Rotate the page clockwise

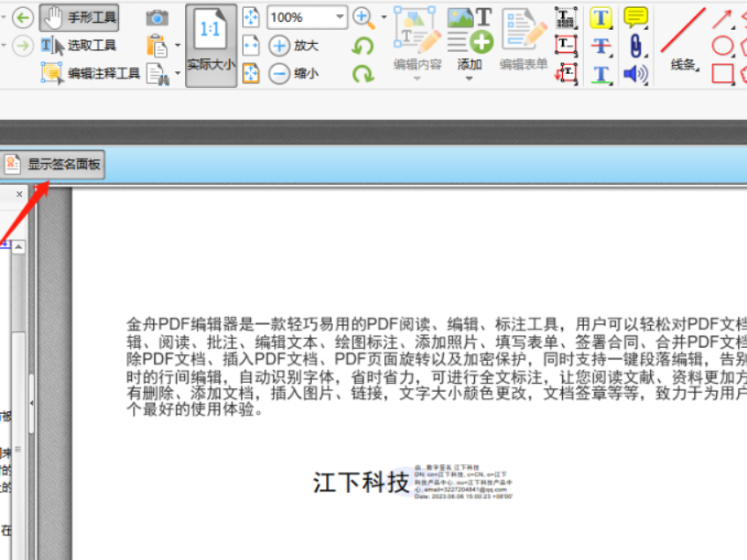point(363,74)
